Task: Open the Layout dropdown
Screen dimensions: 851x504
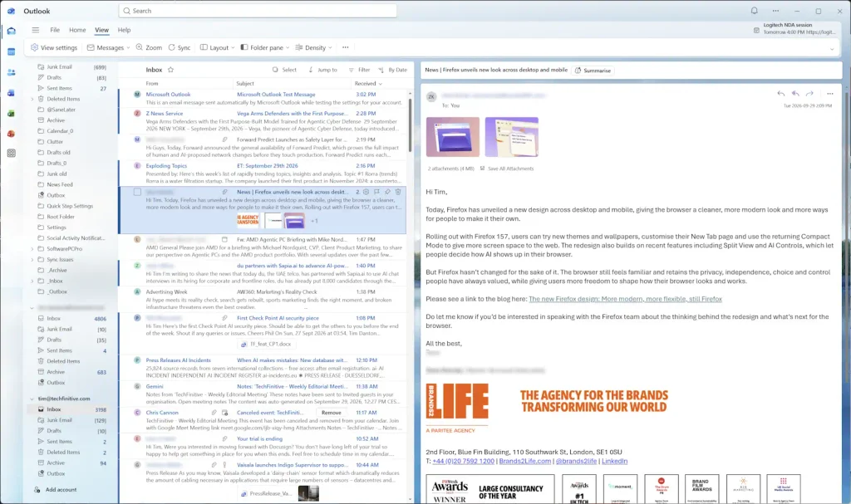Action: (x=217, y=47)
